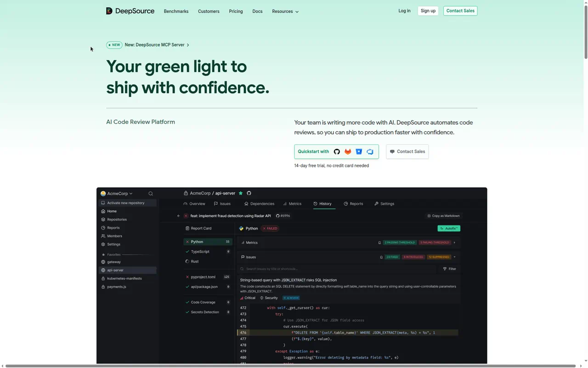Image resolution: width=588 pixels, height=368 pixels.
Task: Click the back arrow before the commit title
Action: pos(179,216)
